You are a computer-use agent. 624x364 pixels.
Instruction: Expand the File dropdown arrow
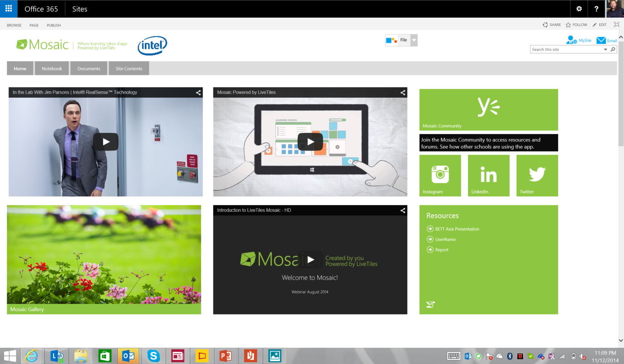pyautogui.click(x=414, y=40)
